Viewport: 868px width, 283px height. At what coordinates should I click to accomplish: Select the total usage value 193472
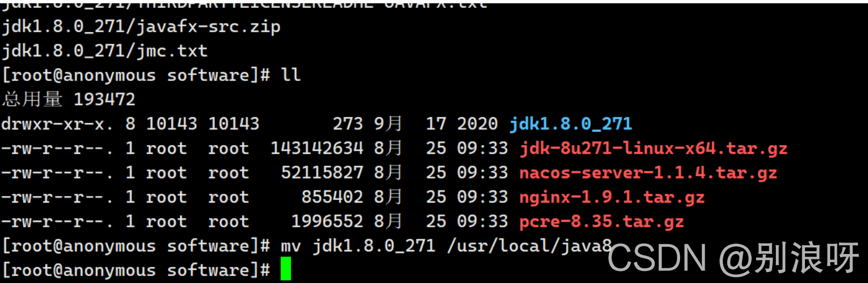coord(104,99)
